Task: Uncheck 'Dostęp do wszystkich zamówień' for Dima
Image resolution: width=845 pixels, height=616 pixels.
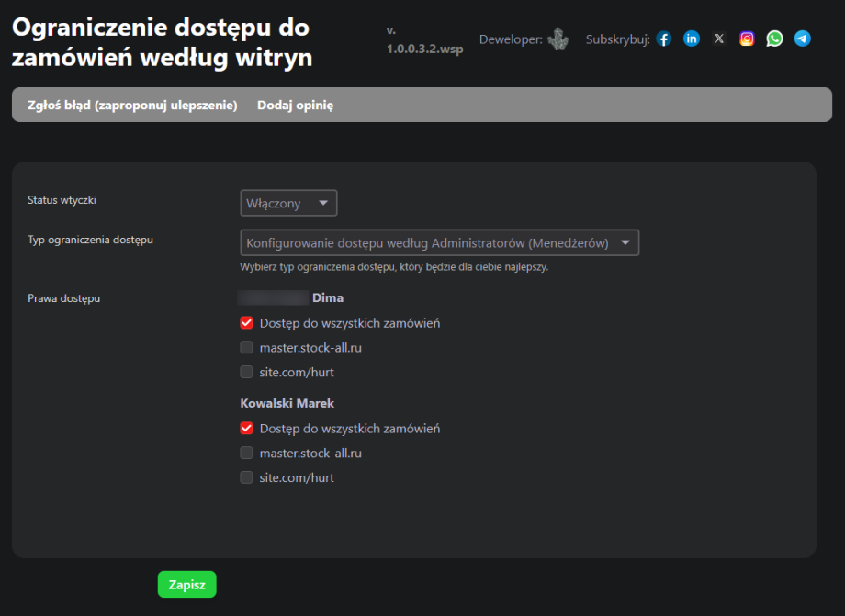Action: click(246, 323)
